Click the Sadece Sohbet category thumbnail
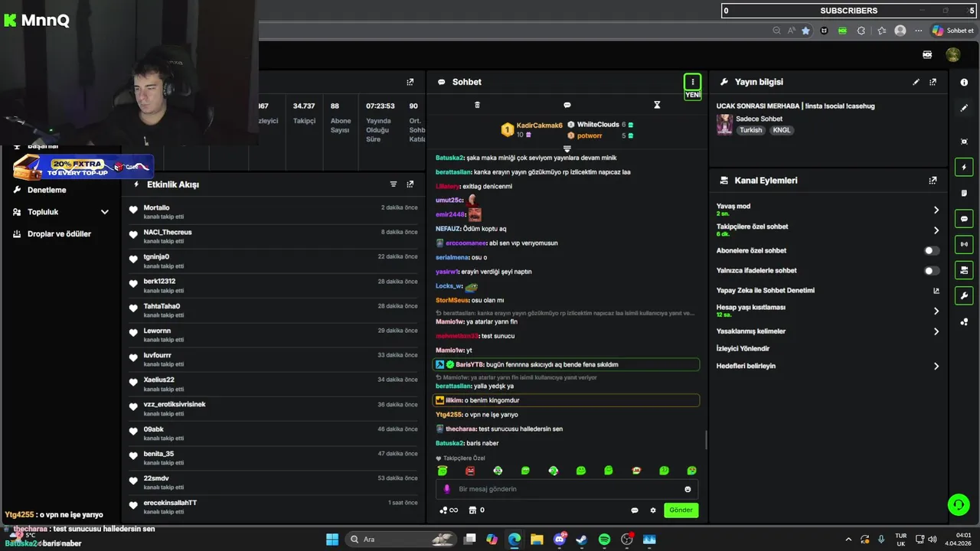Viewport: 980px width, 551px height. click(x=724, y=124)
